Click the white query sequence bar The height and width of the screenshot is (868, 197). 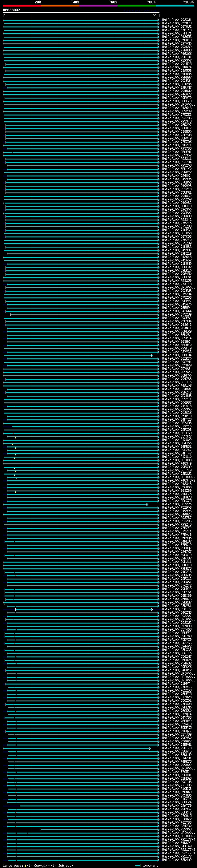(x=81, y=12)
